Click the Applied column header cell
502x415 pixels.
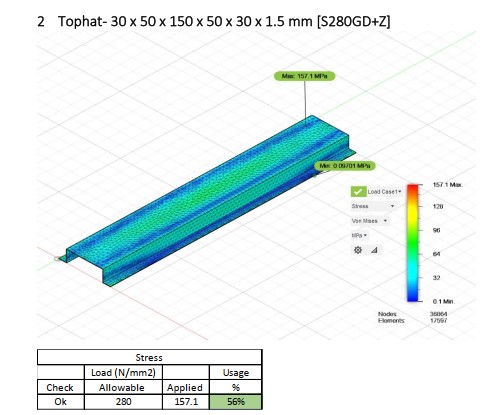pyautogui.click(x=185, y=387)
